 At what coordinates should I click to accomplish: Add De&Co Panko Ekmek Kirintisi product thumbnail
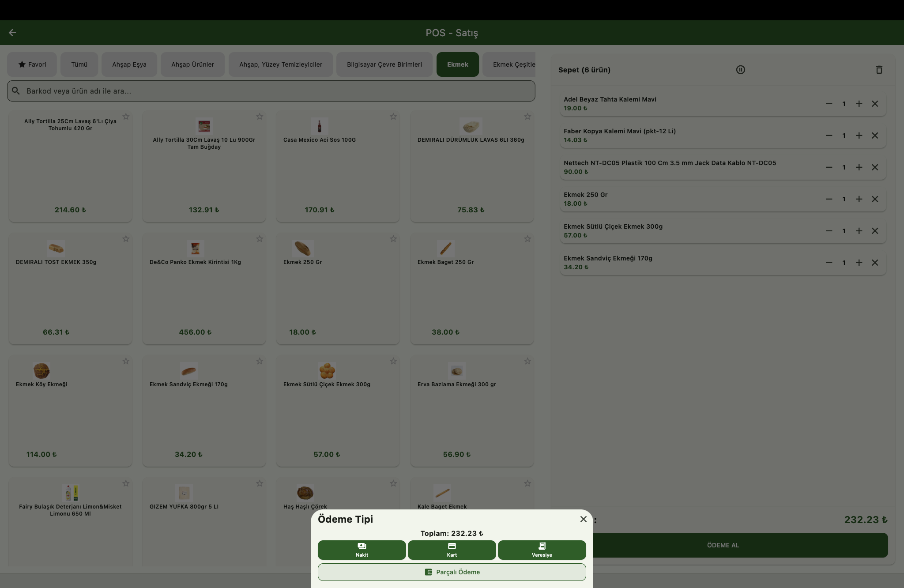pos(195,249)
